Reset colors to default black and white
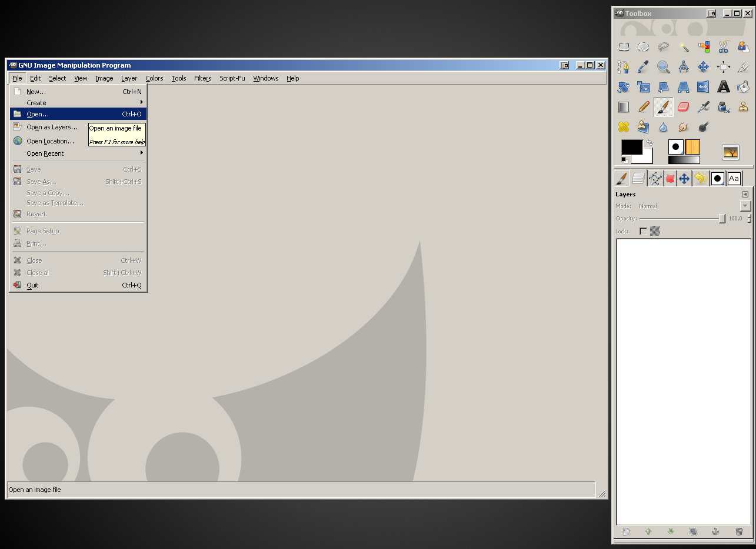The width and height of the screenshot is (756, 549). pyautogui.click(x=625, y=160)
